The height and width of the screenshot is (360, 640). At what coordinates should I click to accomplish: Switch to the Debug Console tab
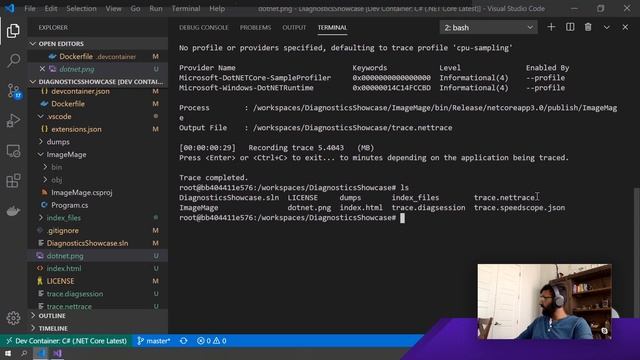click(x=204, y=28)
